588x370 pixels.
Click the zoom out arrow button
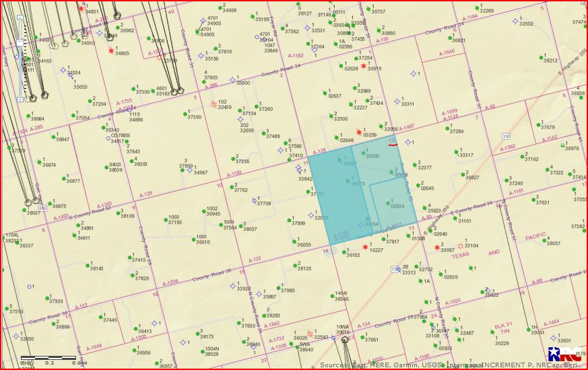click(21, 100)
